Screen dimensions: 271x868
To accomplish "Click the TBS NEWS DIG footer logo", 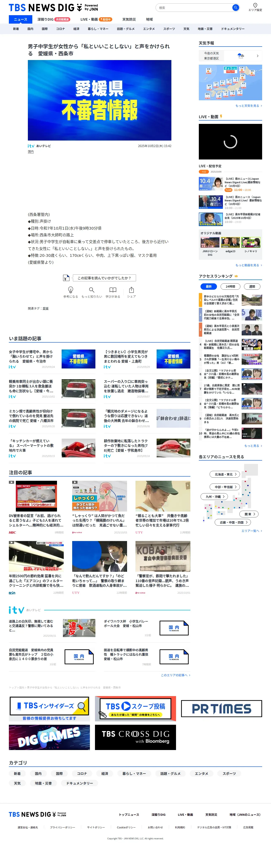I will [x=37, y=814].
